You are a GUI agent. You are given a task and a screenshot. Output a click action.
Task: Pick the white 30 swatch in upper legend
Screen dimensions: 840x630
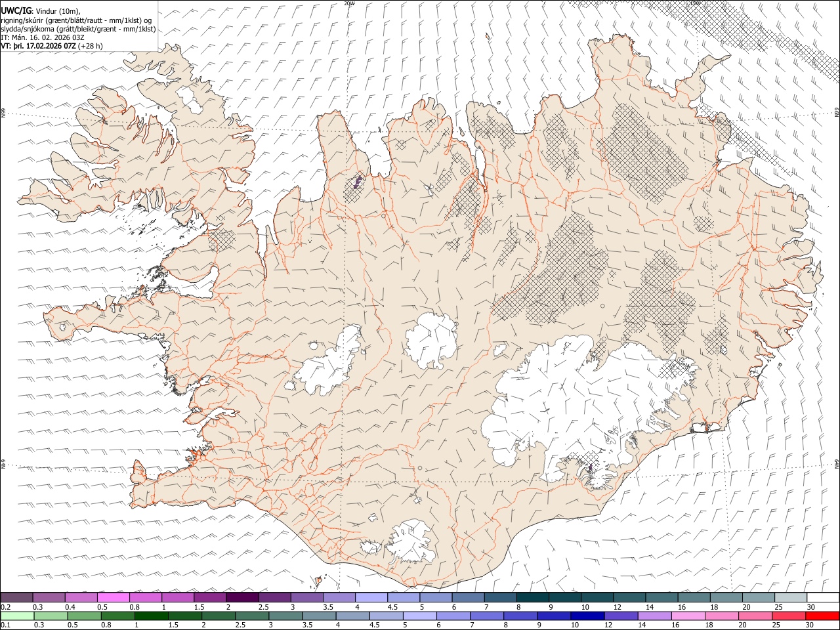tap(822, 597)
